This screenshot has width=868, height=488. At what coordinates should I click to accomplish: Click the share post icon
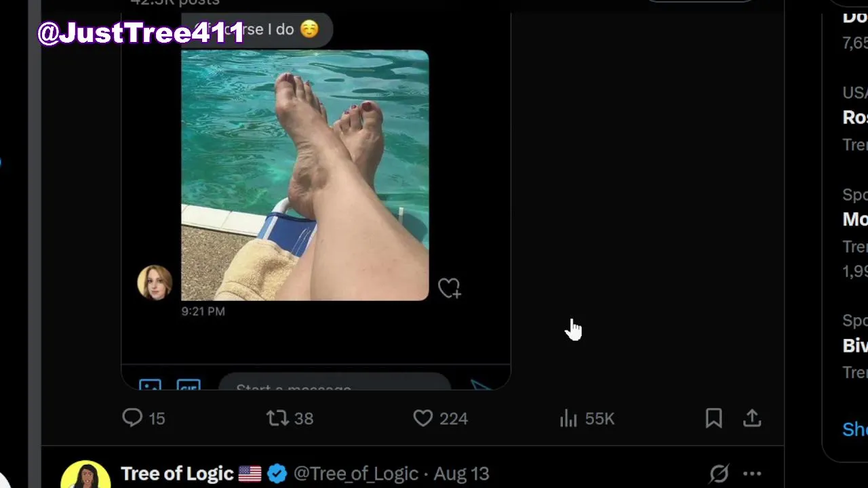tap(752, 418)
